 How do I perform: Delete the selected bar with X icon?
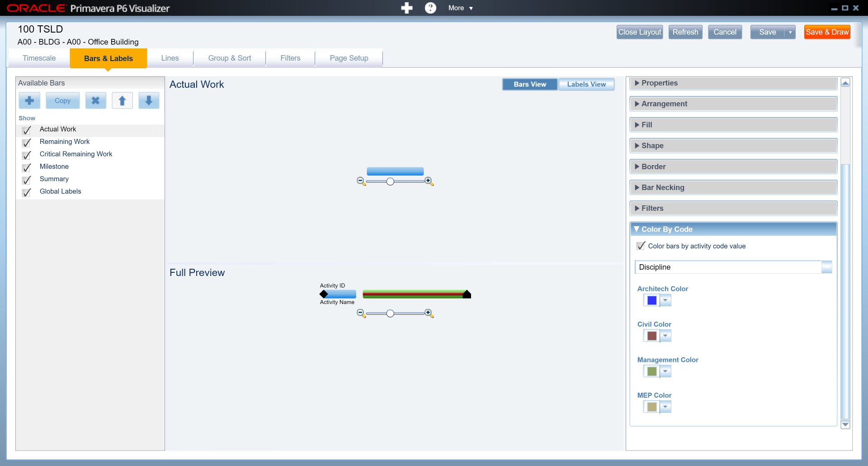[95, 100]
